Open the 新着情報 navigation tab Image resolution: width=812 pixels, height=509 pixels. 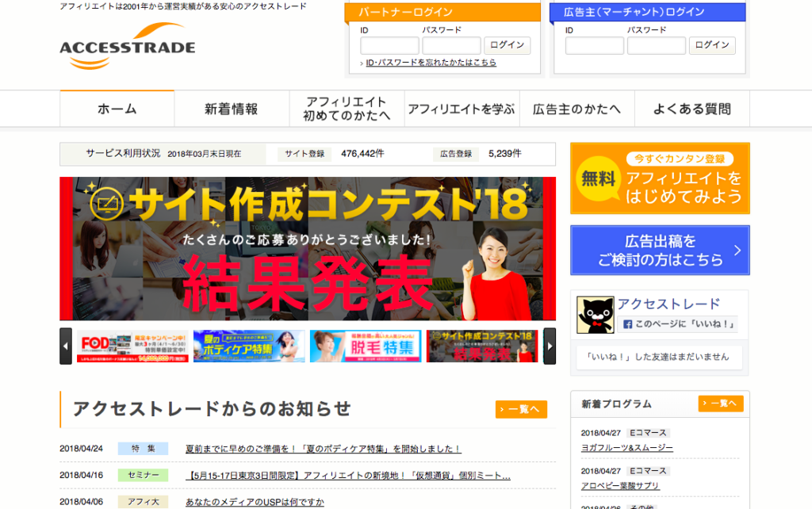click(232, 109)
